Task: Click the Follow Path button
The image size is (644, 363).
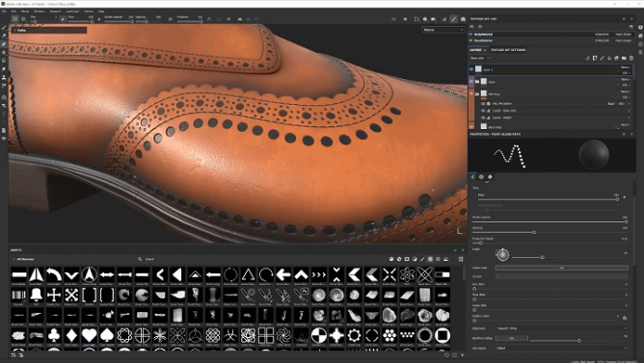Action: click(561, 268)
